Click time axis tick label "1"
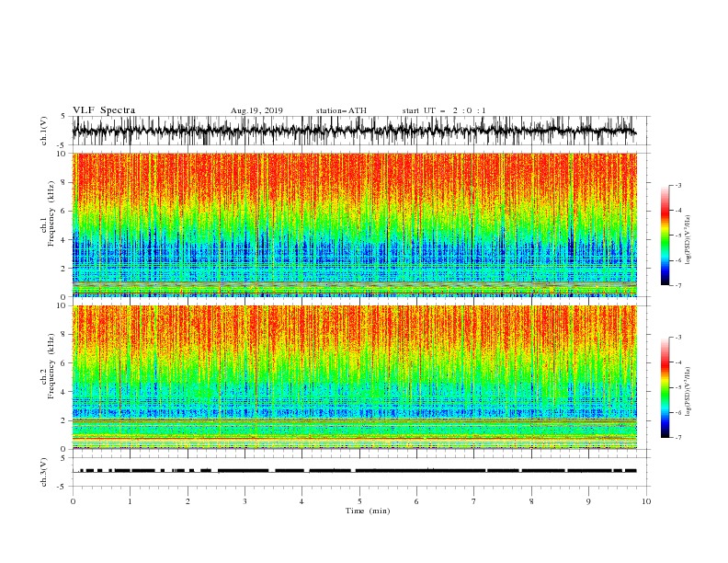Image resolution: width=728 pixels, height=563 pixels. pyautogui.click(x=130, y=501)
